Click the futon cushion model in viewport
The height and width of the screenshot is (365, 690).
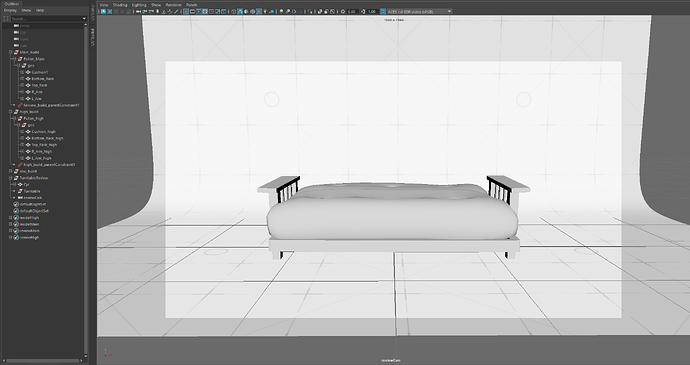pyautogui.click(x=392, y=211)
